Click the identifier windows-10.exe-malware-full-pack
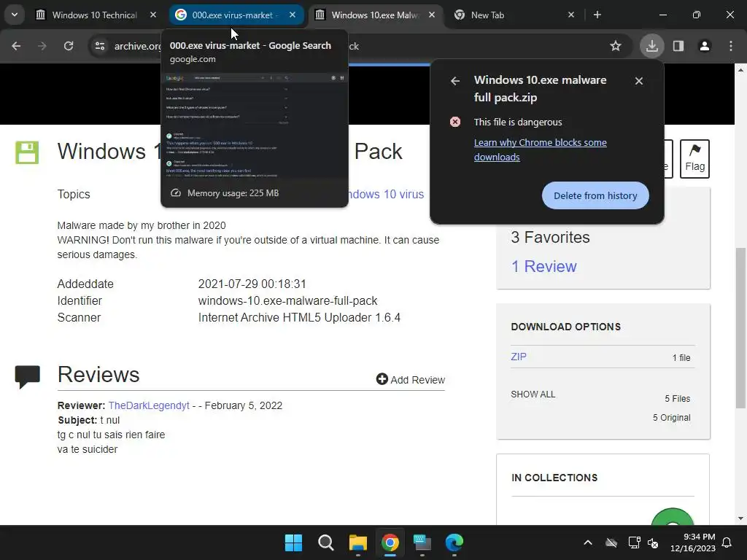The width and height of the screenshot is (747, 560). coord(287,301)
